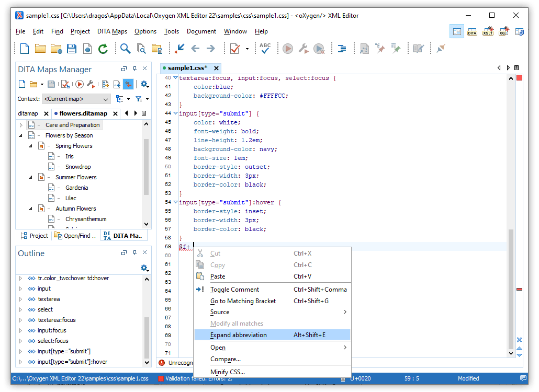Apply transformation scenario play icon
539x392 pixels.
(x=288, y=49)
